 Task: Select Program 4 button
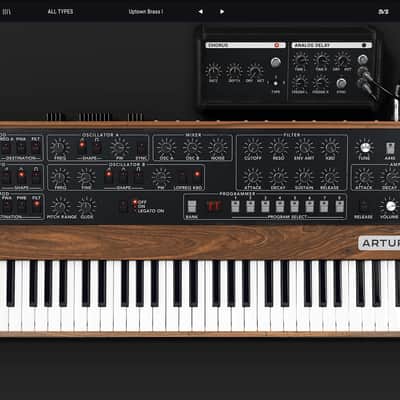tap(280, 206)
